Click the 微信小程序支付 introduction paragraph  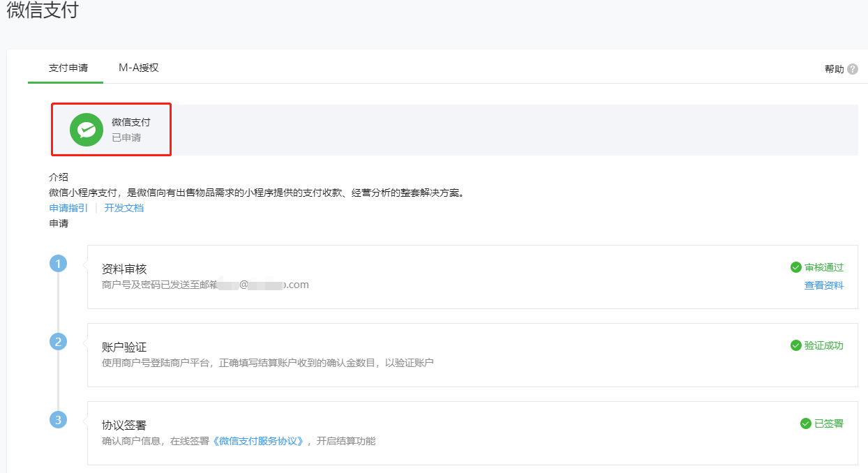[256, 193]
